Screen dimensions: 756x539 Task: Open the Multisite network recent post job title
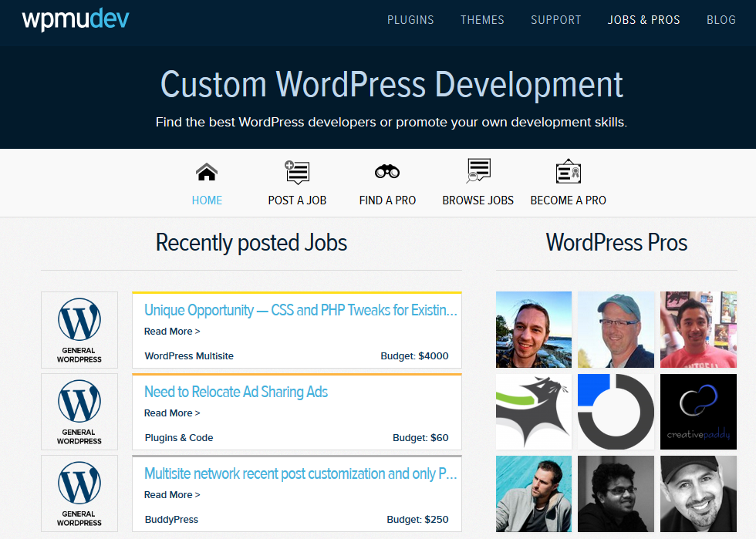(300, 473)
